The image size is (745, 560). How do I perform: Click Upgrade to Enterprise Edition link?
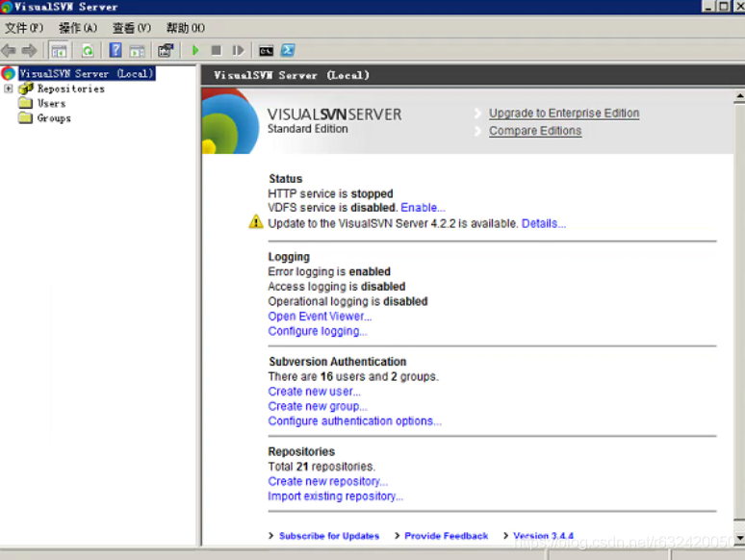[564, 114]
